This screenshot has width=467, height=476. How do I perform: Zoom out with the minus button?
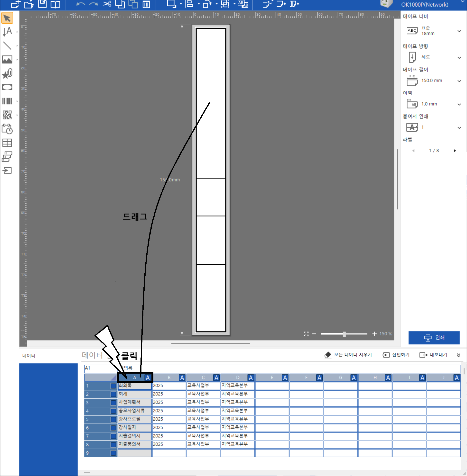[314, 334]
